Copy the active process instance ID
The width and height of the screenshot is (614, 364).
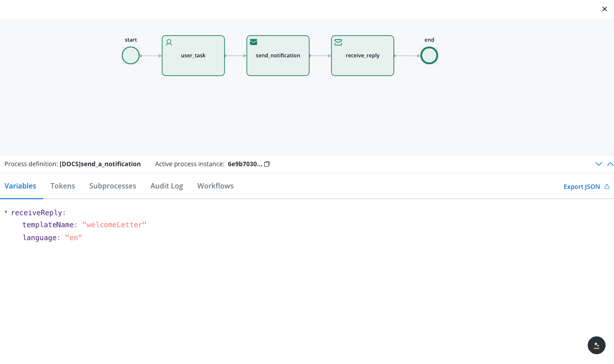coord(267,164)
